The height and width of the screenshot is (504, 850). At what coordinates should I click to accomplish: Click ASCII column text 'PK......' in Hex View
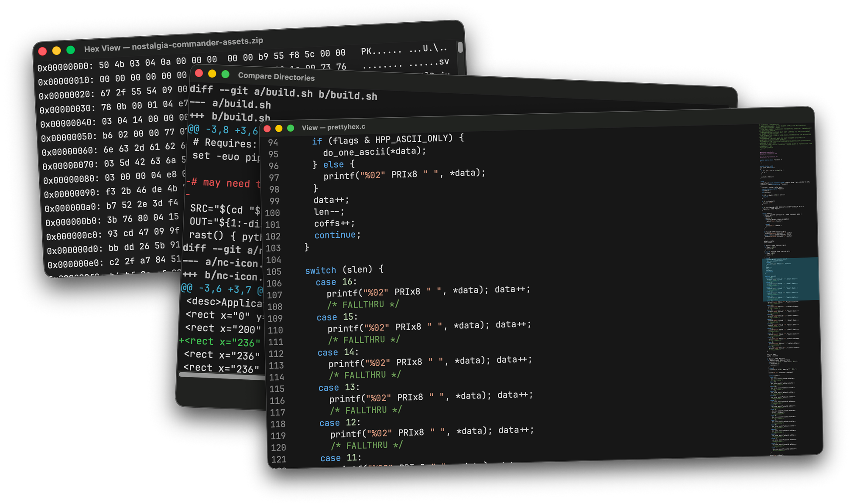coord(381,51)
